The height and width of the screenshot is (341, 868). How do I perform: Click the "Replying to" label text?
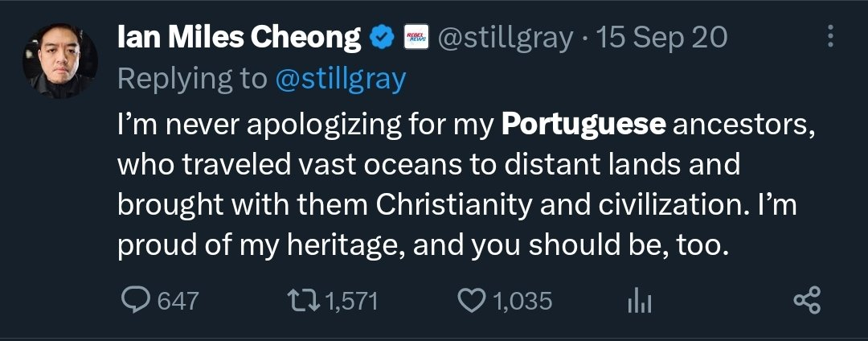point(191,78)
